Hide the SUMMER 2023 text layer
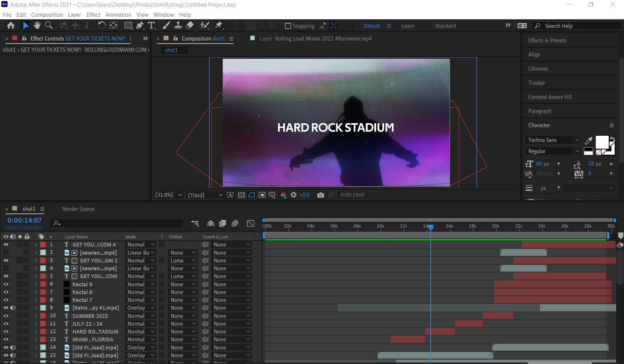624x364 pixels. [6, 316]
